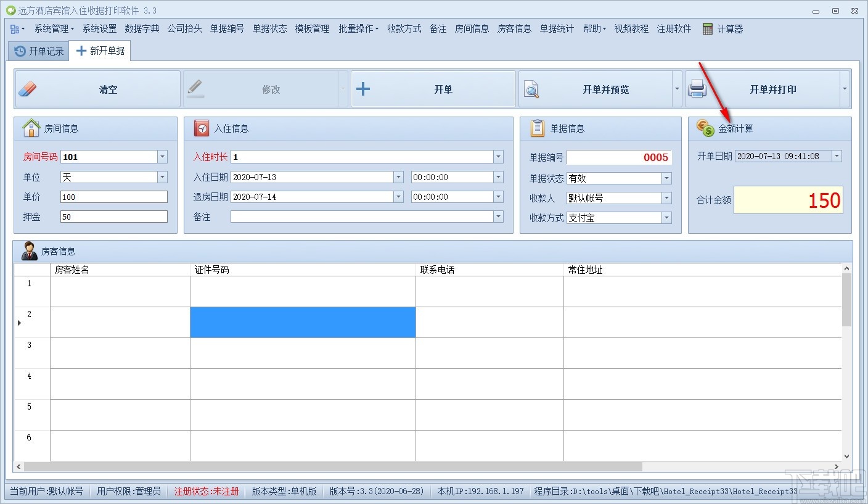
Task: Open 收款方式 in the menu bar
Action: coord(404,29)
